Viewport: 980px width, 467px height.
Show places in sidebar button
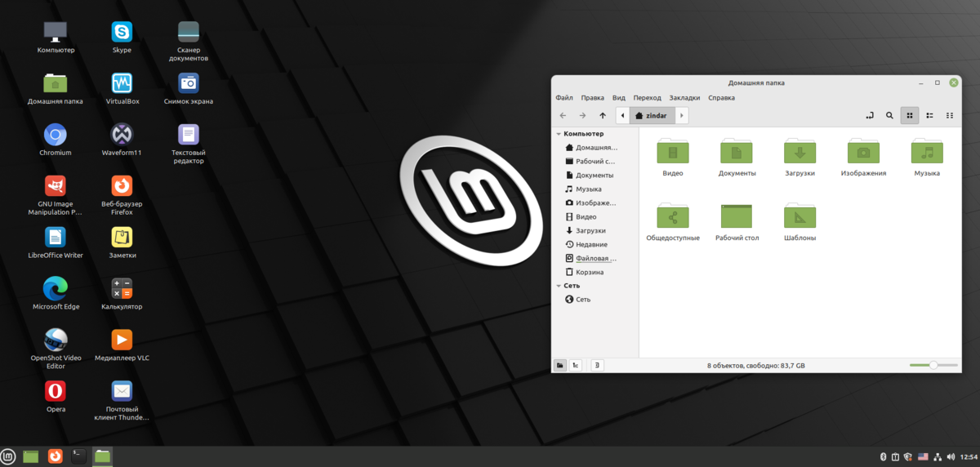click(560, 366)
